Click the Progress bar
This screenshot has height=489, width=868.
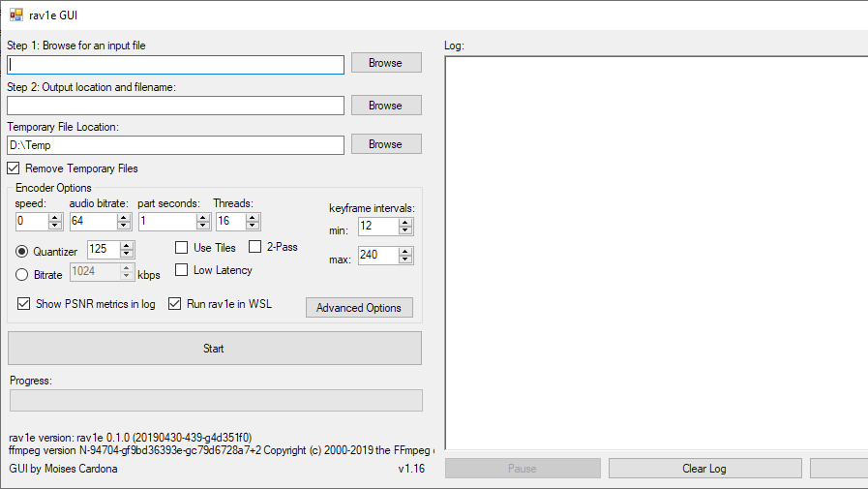216,400
